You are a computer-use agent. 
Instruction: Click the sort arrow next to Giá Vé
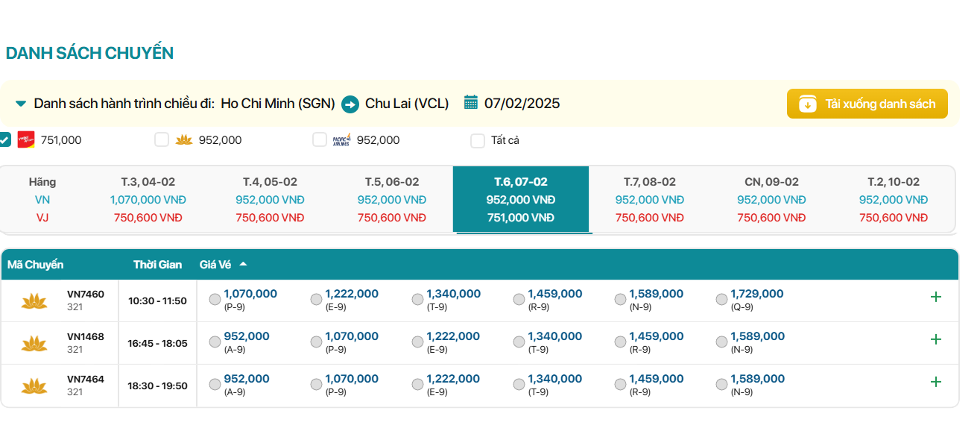pos(243,264)
